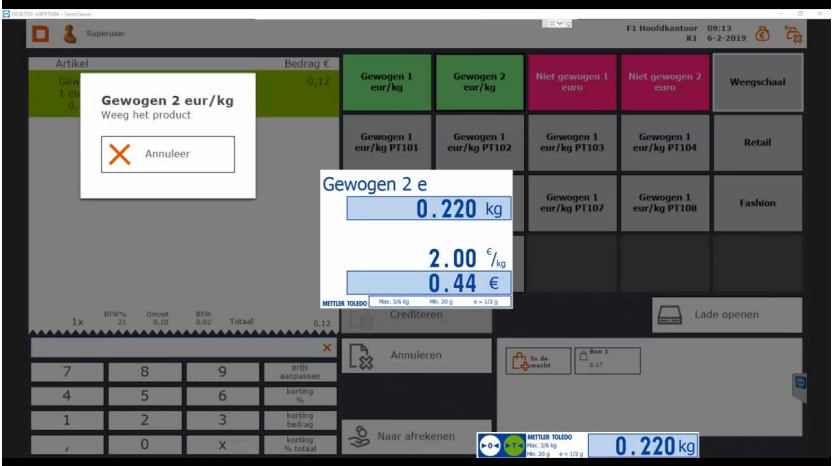This screenshot has width=833, height=466.
Task: Choose the pink Niet gewogen 2 euro product
Action: (x=663, y=82)
